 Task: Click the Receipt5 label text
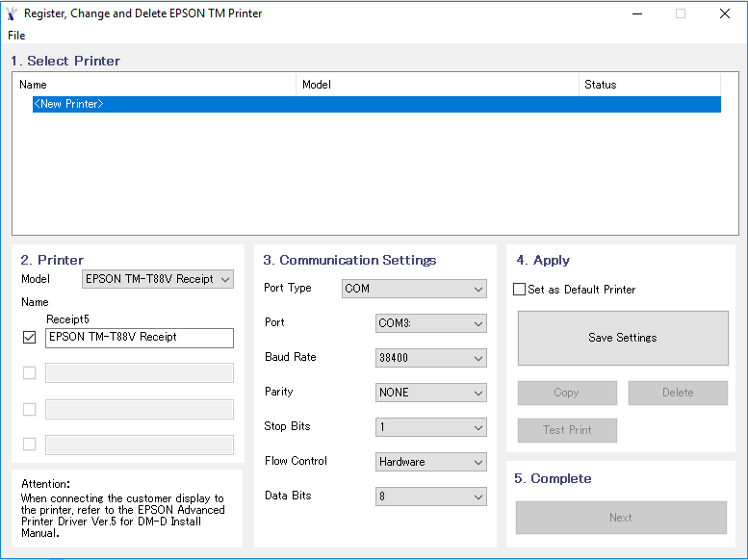pos(67,319)
